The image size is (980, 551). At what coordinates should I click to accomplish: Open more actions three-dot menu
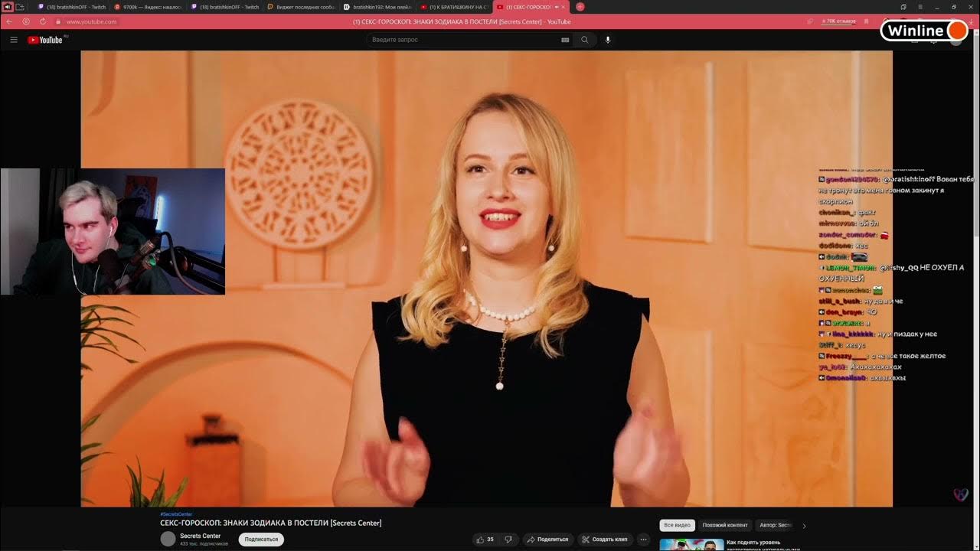644,540
